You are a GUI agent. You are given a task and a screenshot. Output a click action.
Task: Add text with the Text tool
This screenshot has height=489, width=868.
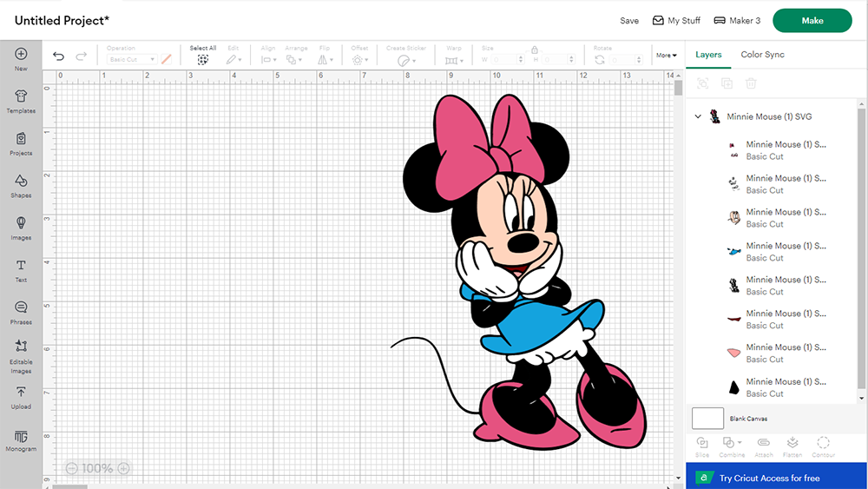(x=21, y=269)
